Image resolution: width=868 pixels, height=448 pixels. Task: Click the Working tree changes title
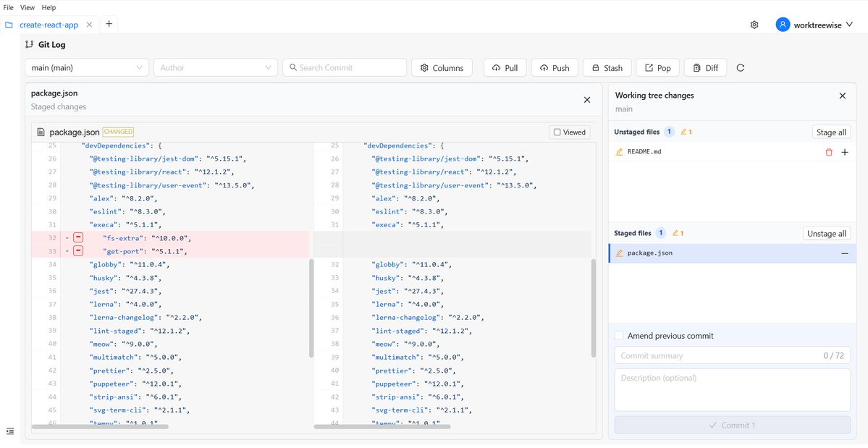tap(654, 95)
